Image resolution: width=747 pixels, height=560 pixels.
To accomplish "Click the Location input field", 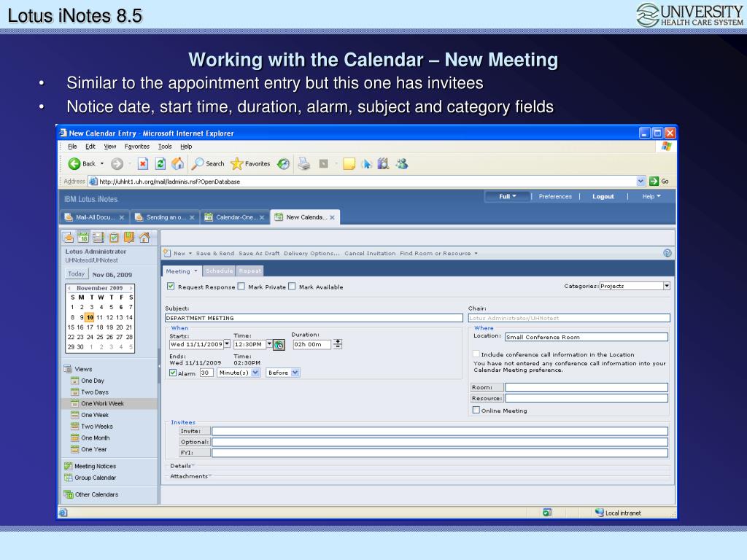I will click(x=587, y=337).
